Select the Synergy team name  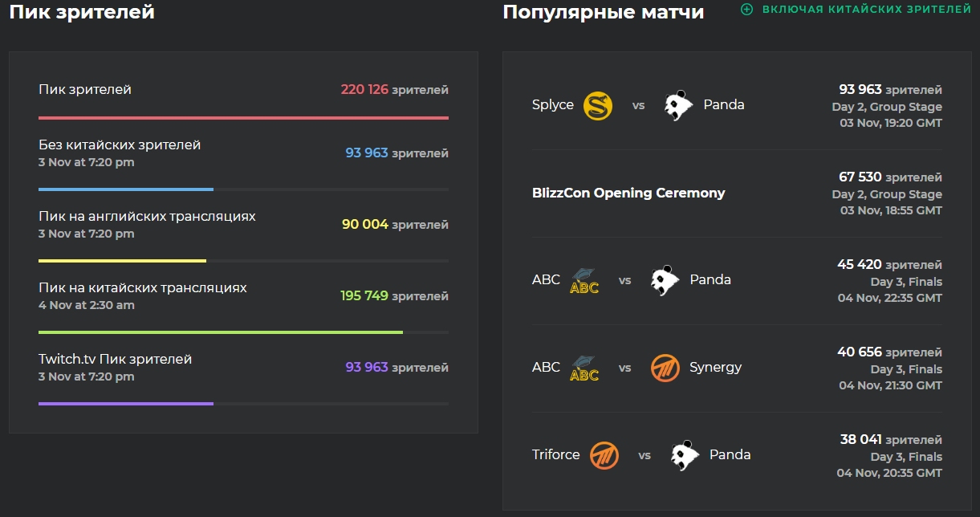coord(715,368)
